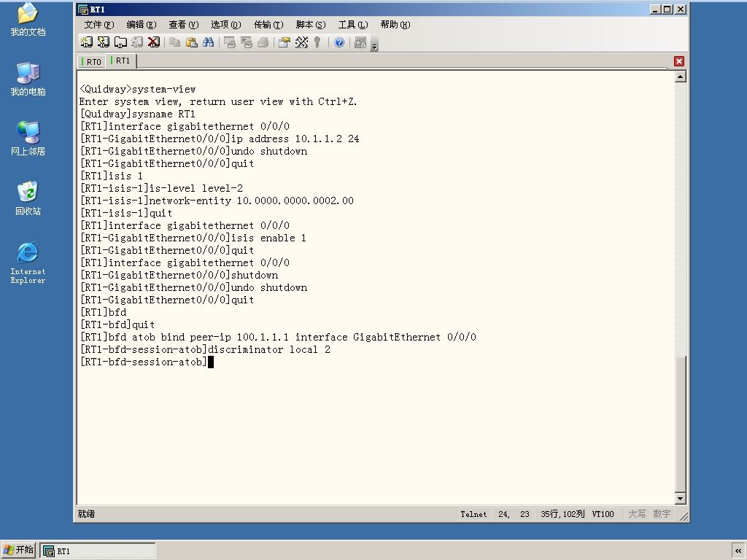This screenshot has width=747, height=560.
Task: Open the 回收站 recycle bin icon
Action: click(x=28, y=198)
